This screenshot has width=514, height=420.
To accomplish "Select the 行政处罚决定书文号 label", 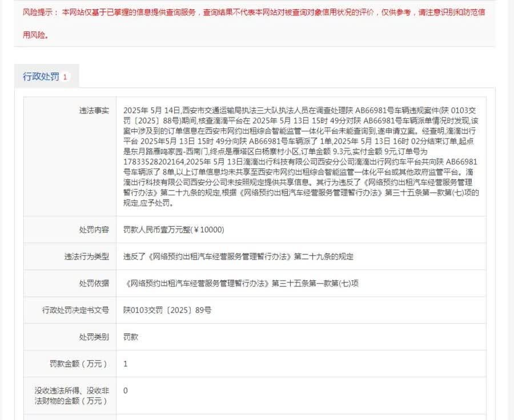I will click(75, 310).
